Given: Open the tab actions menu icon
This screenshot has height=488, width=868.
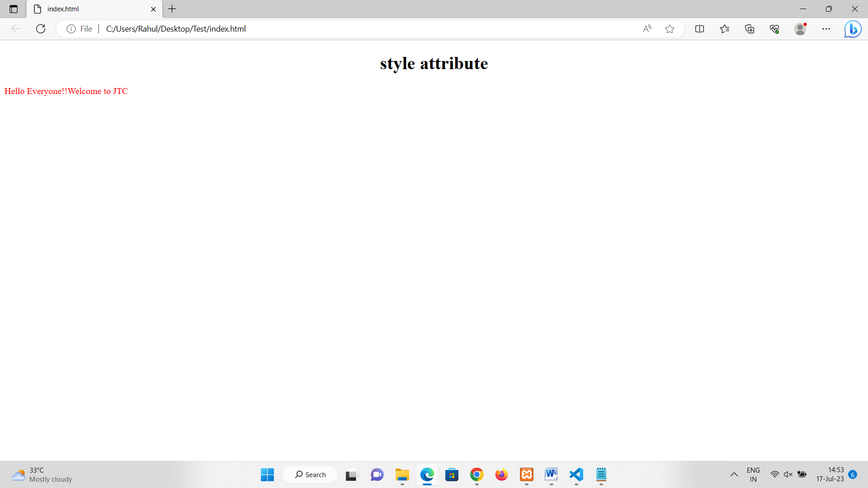Looking at the screenshot, I should 14,9.
